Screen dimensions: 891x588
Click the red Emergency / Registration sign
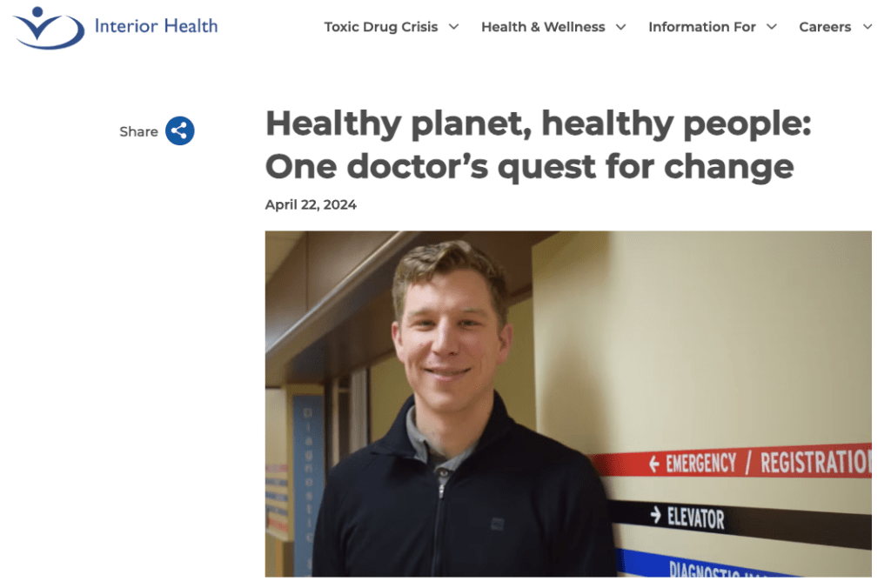(x=733, y=462)
